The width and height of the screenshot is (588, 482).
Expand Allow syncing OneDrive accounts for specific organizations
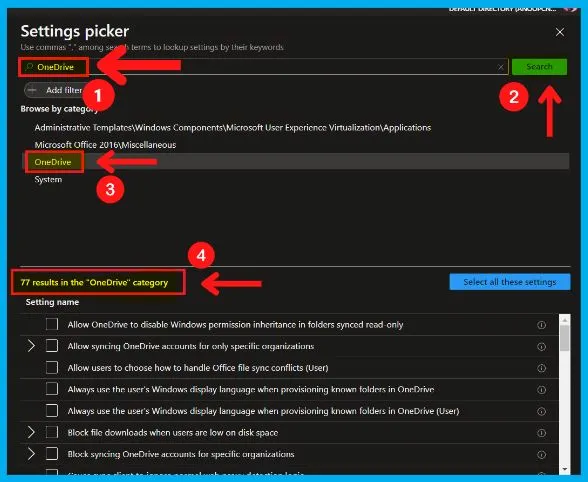tap(31, 346)
